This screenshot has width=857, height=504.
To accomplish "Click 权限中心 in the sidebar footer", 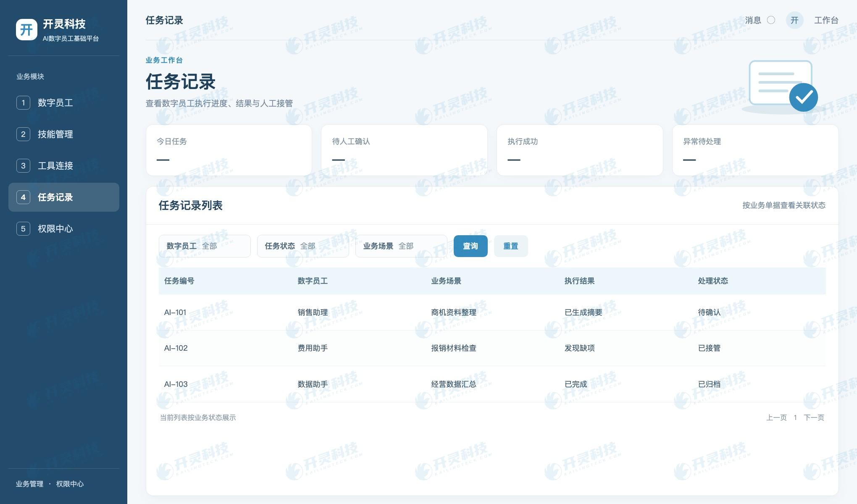I will 70,484.
